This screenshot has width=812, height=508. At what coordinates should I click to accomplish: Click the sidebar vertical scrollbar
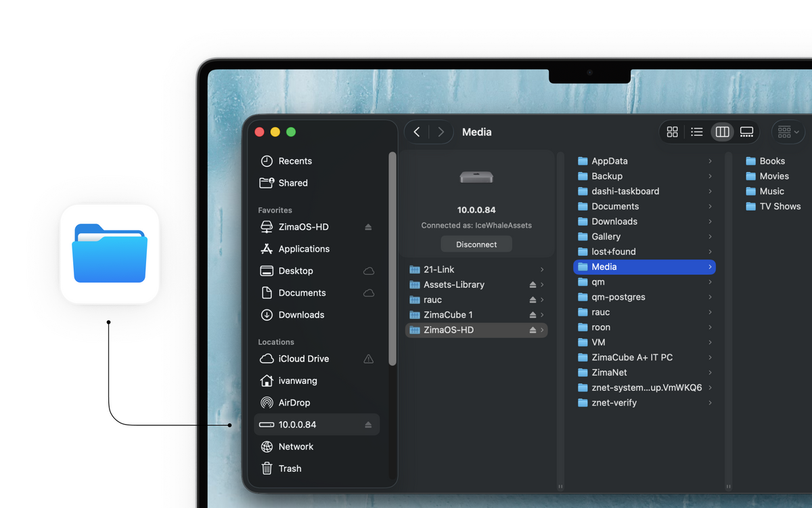[392, 259]
